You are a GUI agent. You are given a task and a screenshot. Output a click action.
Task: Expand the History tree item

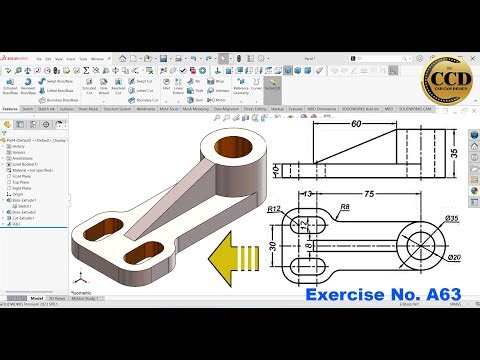point(4,146)
